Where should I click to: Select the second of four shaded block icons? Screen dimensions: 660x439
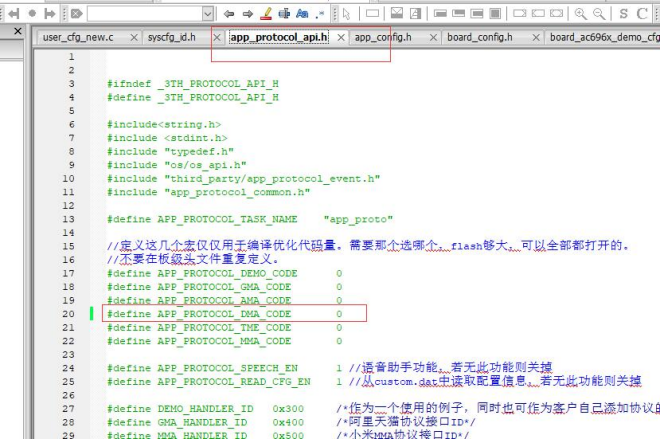coord(458,14)
